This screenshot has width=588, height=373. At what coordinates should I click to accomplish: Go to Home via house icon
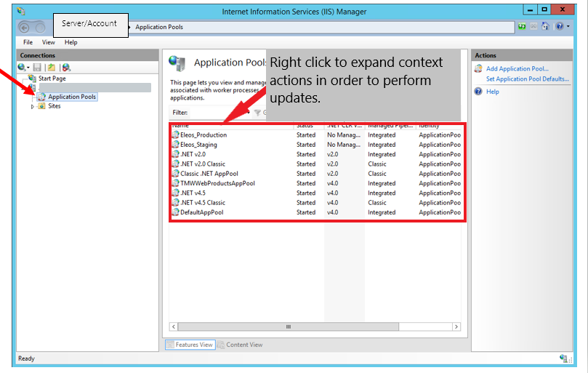pos(545,26)
